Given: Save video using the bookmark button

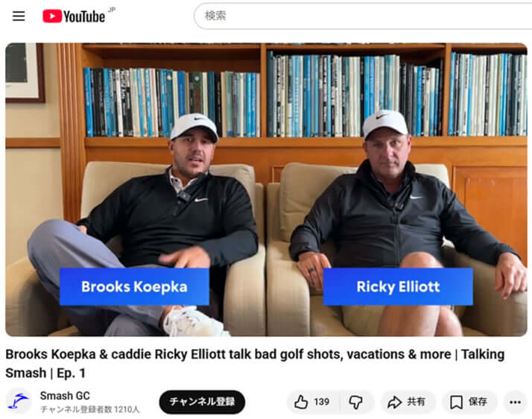Looking at the screenshot, I should [456, 403].
